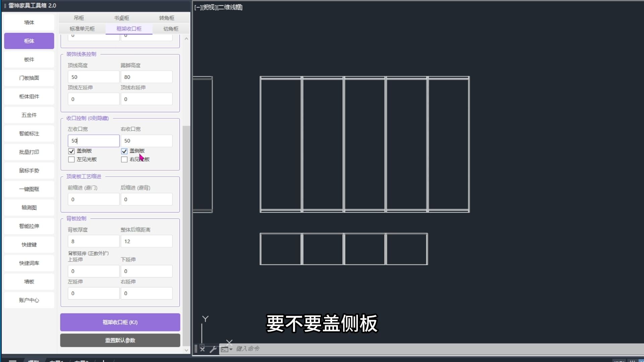The image size is (644, 362).
Task: Switch to the 标准单元柜 tab
Action: (82, 29)
